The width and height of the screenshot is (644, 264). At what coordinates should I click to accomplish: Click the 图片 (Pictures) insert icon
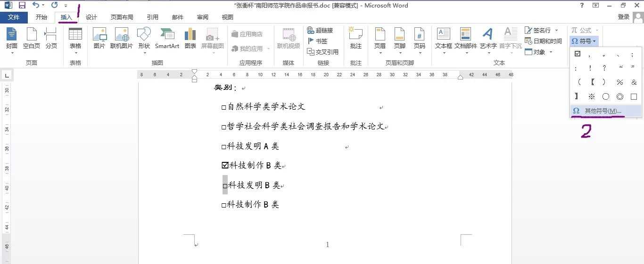(x=99, y=39)
